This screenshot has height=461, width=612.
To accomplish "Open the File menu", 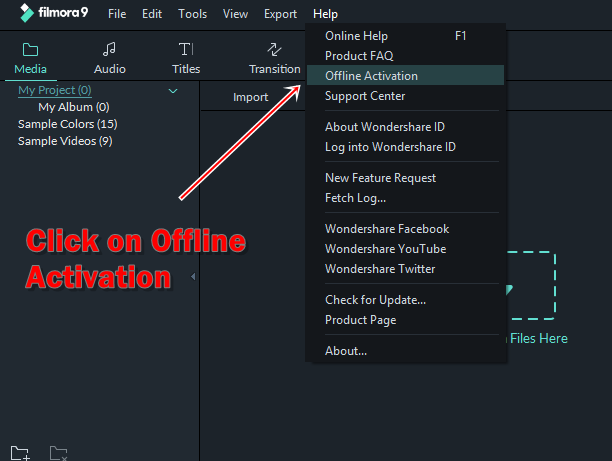I will [117, 14].
